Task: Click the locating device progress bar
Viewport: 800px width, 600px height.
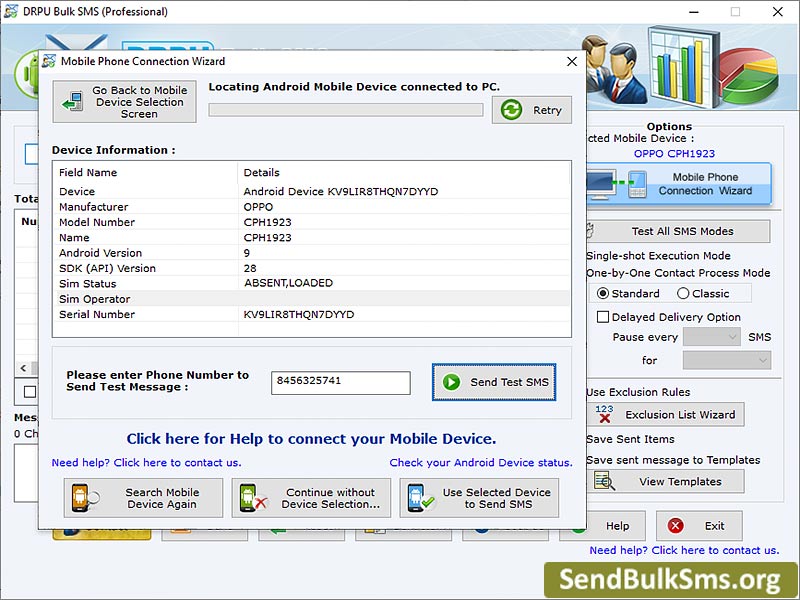Action: 346,110
